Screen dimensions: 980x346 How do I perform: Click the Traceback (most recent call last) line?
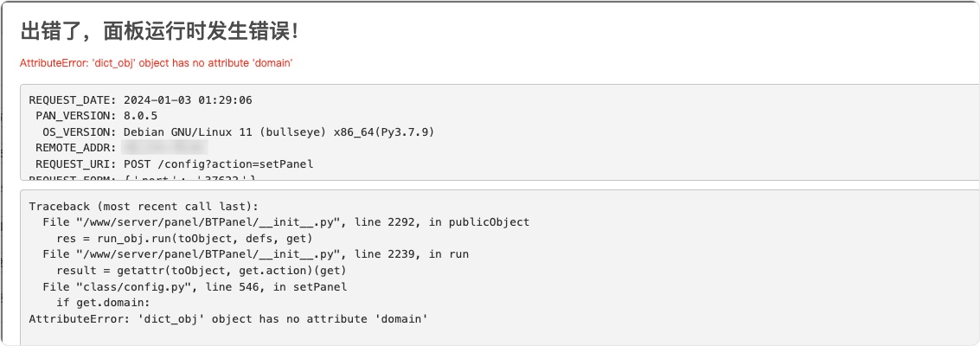[144, 206]
